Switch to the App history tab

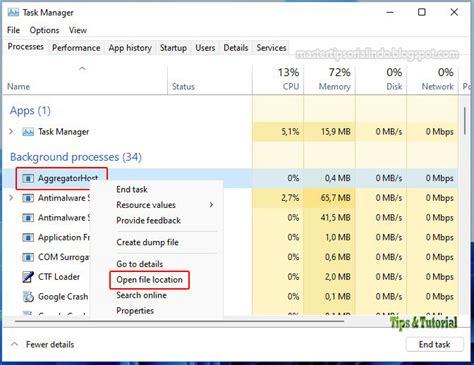130,48
